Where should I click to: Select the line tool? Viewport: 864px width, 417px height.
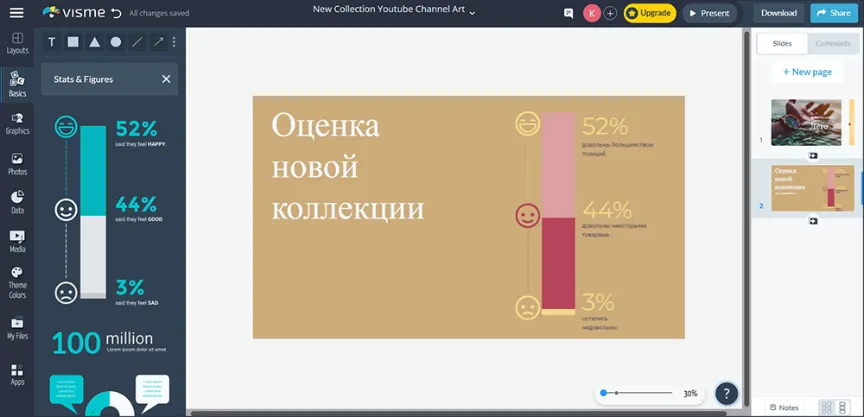pos(137,42)
